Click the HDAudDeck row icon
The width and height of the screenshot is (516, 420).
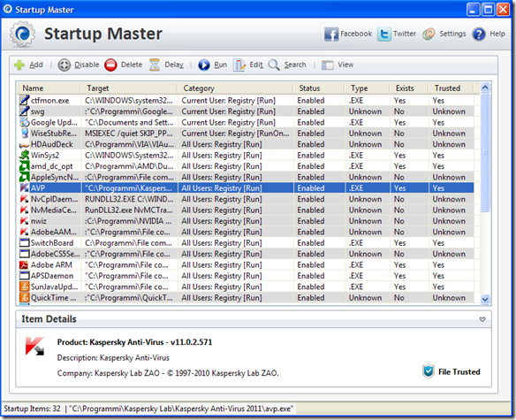tap(24, 145)
